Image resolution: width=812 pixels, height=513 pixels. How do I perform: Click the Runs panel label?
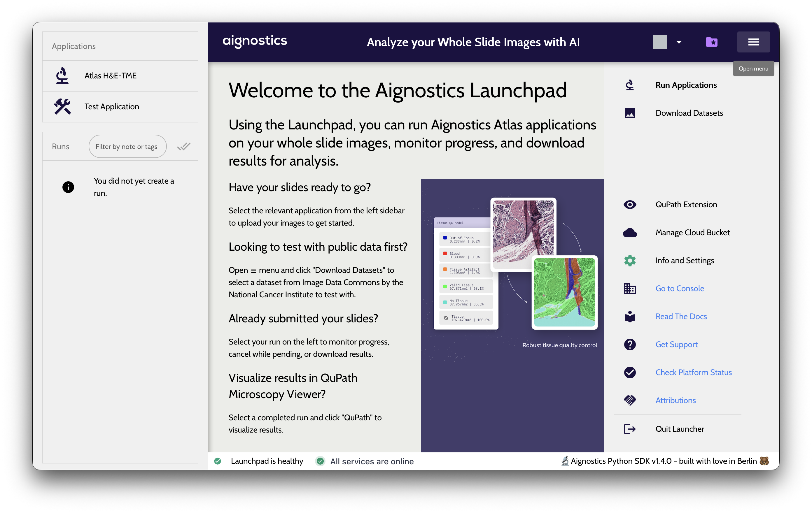coord(60,147)
